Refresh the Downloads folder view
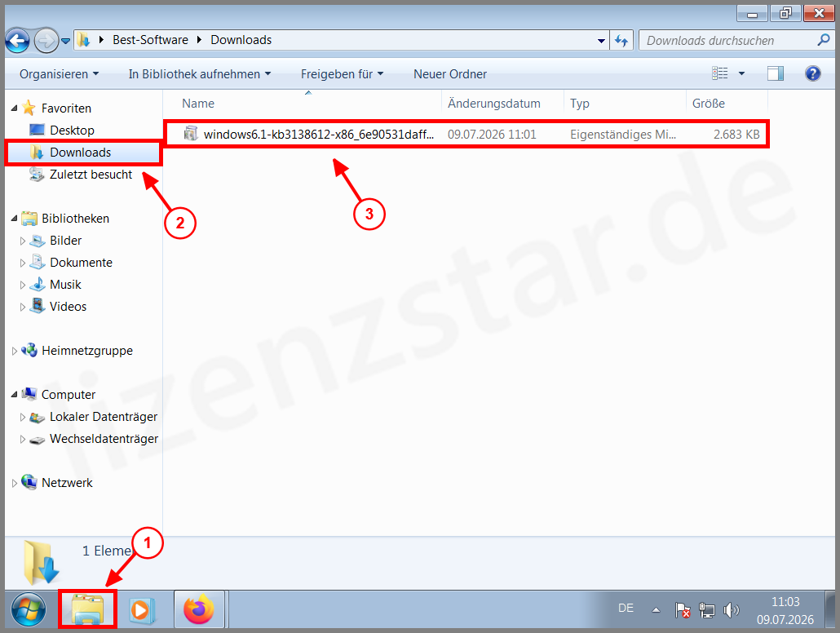840x633 pixels. 621,41
